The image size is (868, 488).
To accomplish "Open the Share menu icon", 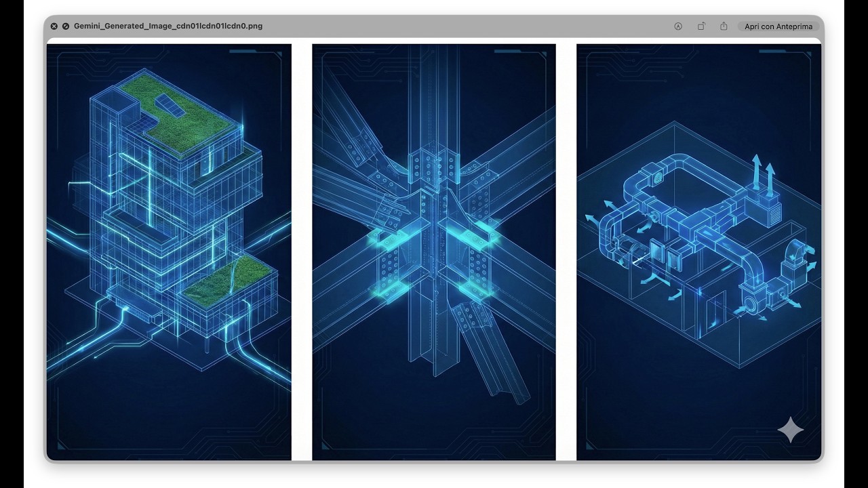I will point(724,26).
